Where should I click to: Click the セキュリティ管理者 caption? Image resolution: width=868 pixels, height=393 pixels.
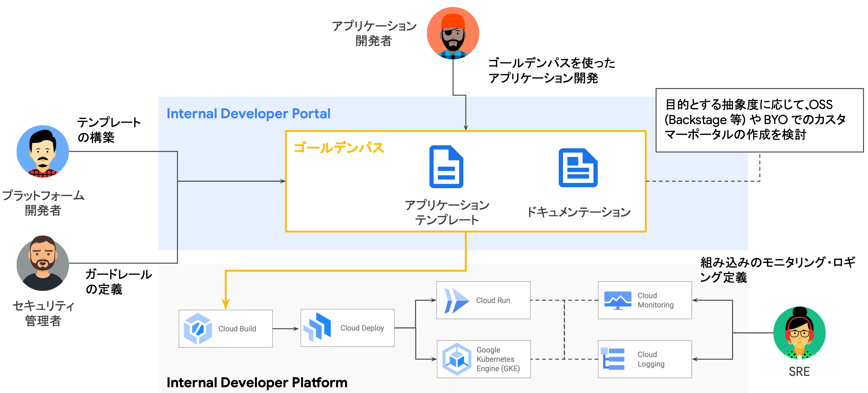coord(43,313)
